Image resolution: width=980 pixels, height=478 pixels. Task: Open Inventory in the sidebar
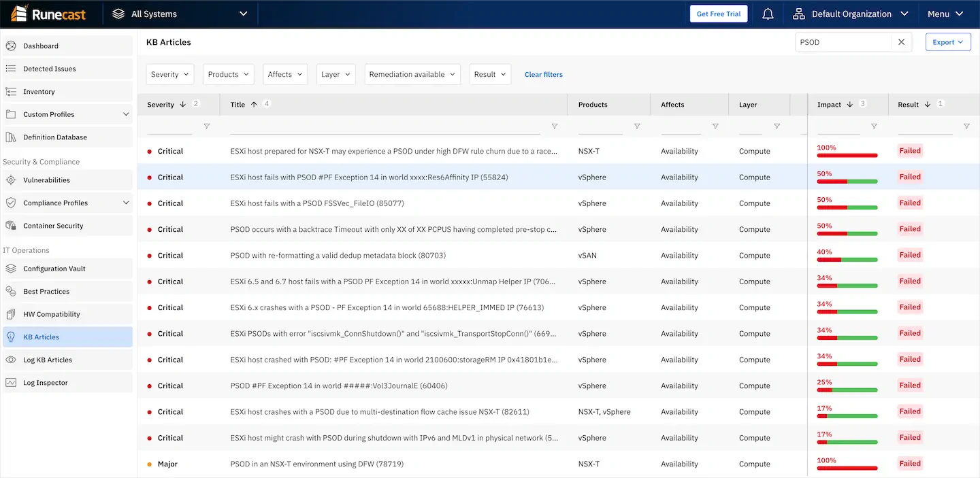click(67, 92)
